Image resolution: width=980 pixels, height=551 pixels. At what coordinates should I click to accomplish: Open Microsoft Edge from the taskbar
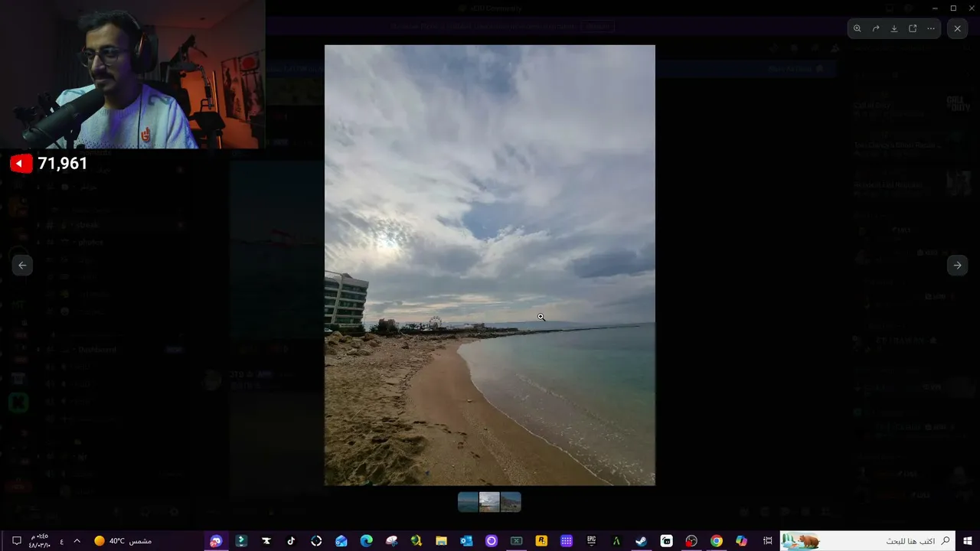[x=366, y=541]
